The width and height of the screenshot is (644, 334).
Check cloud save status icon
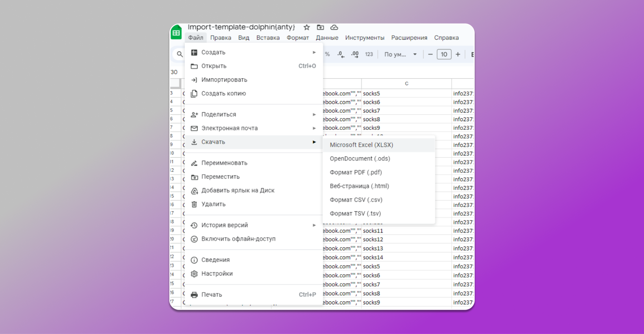pyautogui.click(x=334, y=27)
